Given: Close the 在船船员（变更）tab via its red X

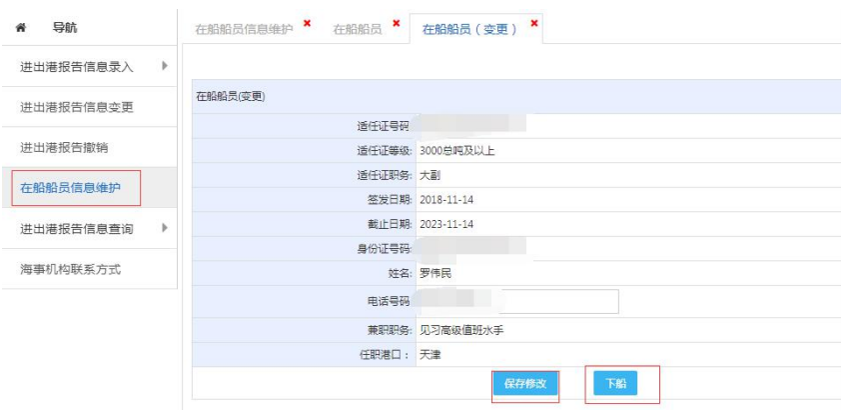Looking at the screenshot, I should (x=534, y=23).
